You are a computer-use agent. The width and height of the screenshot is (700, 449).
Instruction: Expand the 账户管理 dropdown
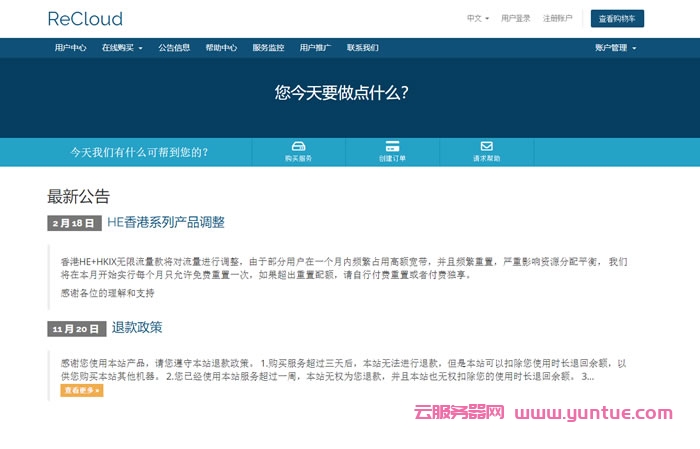coord(615,47)
